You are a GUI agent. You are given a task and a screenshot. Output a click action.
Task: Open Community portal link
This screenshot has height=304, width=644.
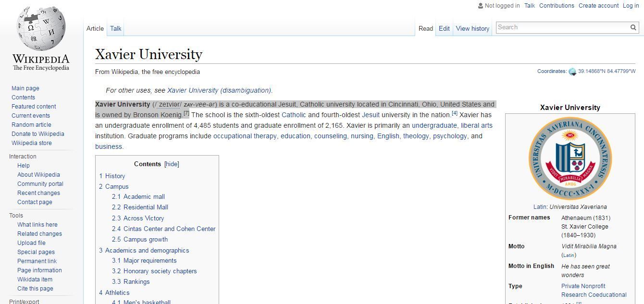pyautogui.click(x=40, y=184)
